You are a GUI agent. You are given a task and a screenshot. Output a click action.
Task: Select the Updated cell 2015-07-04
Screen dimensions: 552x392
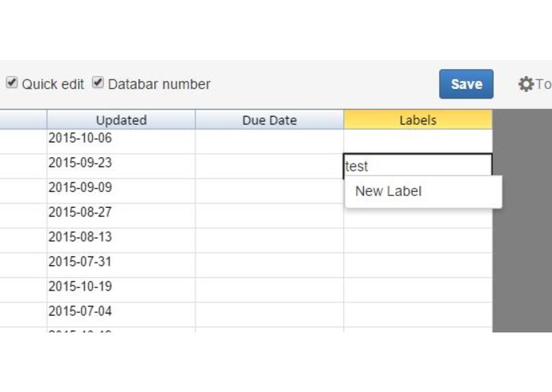click(x=121, y=315)
